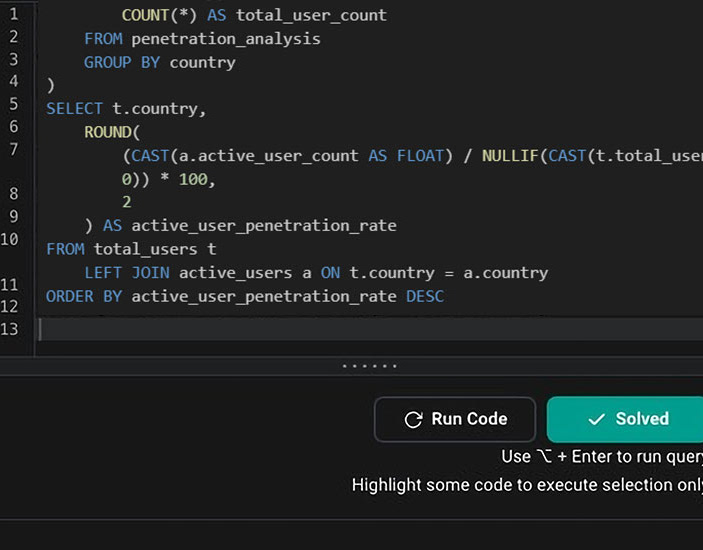
Task: Click COUNT(*) on line 1
Action: (159, 16)
